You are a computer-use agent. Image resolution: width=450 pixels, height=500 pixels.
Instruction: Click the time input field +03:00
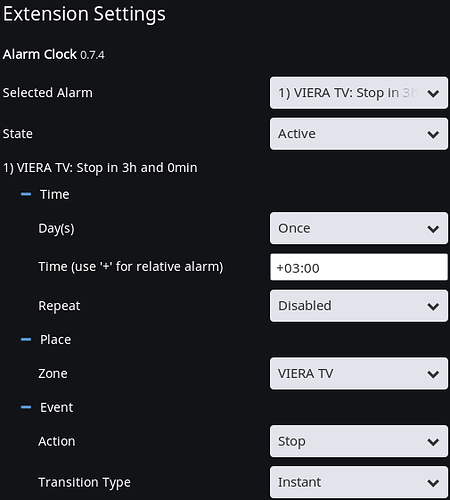click(x=359, y=267)
